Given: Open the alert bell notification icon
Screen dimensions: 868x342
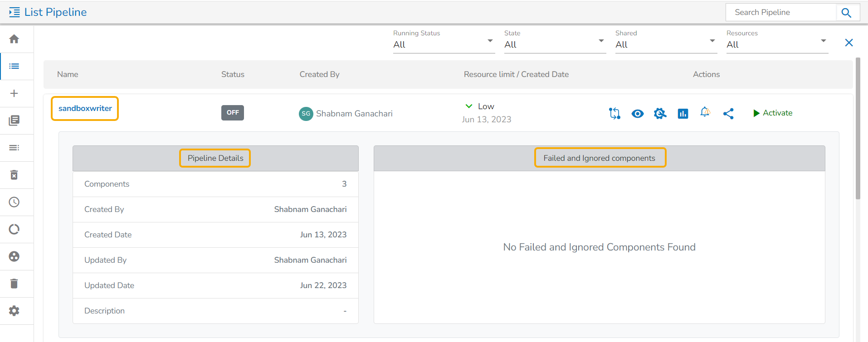Looking at the screenshot, I should [x=705, y=112].
